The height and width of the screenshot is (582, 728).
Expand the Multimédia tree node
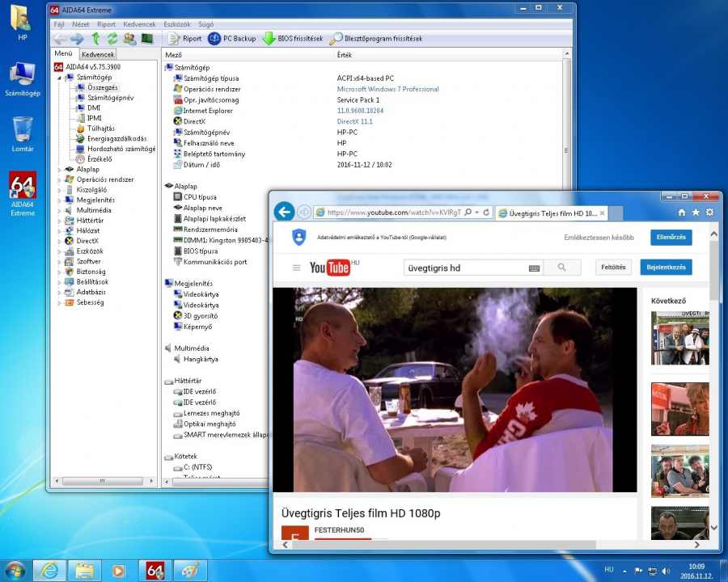(x=59, y=211)
